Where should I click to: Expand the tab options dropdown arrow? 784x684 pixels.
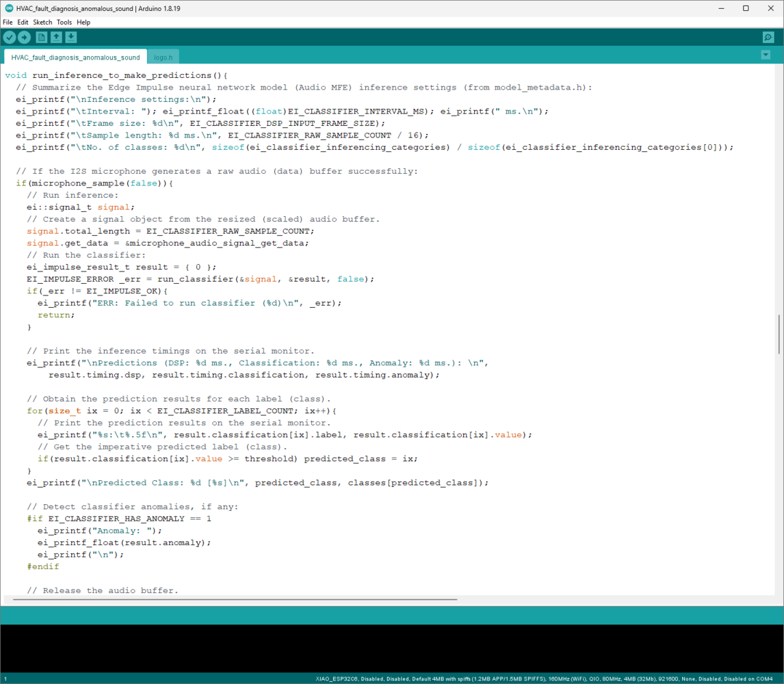766,55
